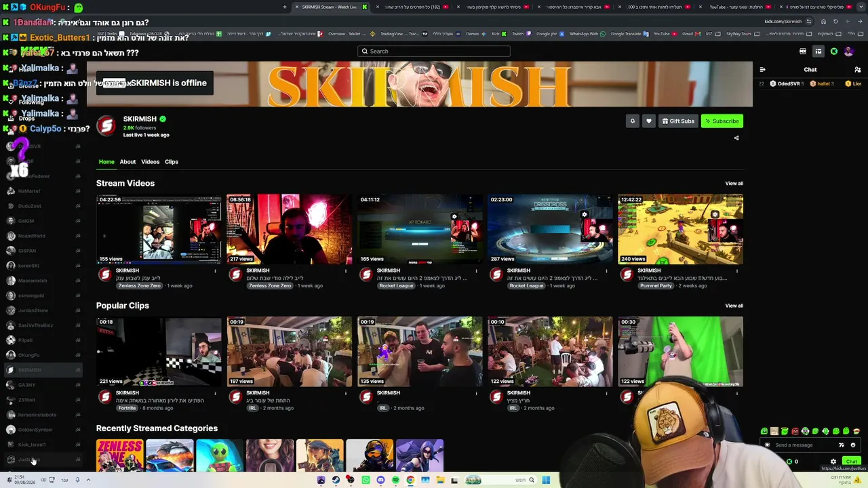This screenshot has height=488, width=868.
Task: Click the microphone icon in system tray
Action: [x=77, y=481]
